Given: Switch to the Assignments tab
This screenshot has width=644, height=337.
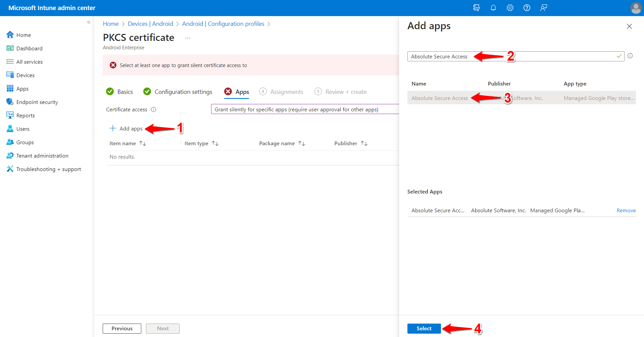Looking at the screenshot, I should point(287,92).
